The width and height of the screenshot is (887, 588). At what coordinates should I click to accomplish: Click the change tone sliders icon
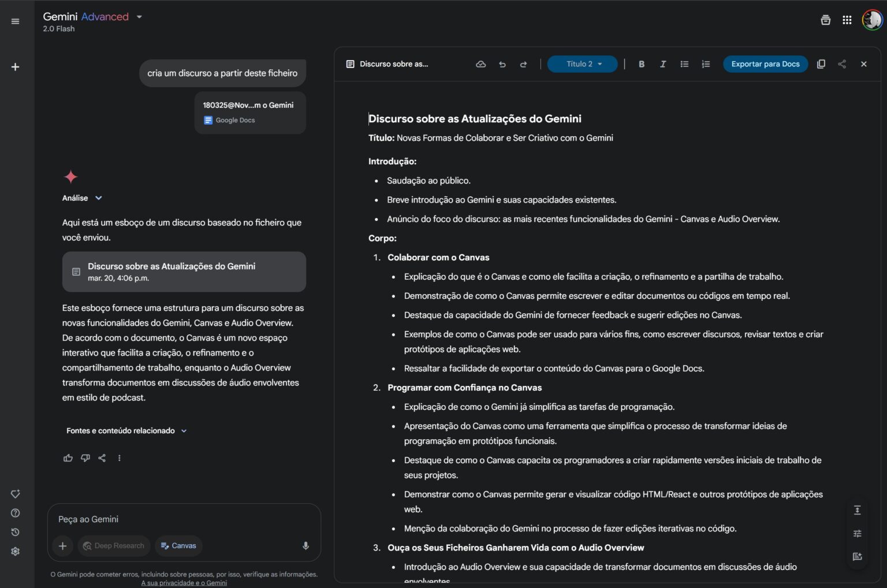point(857,534)
